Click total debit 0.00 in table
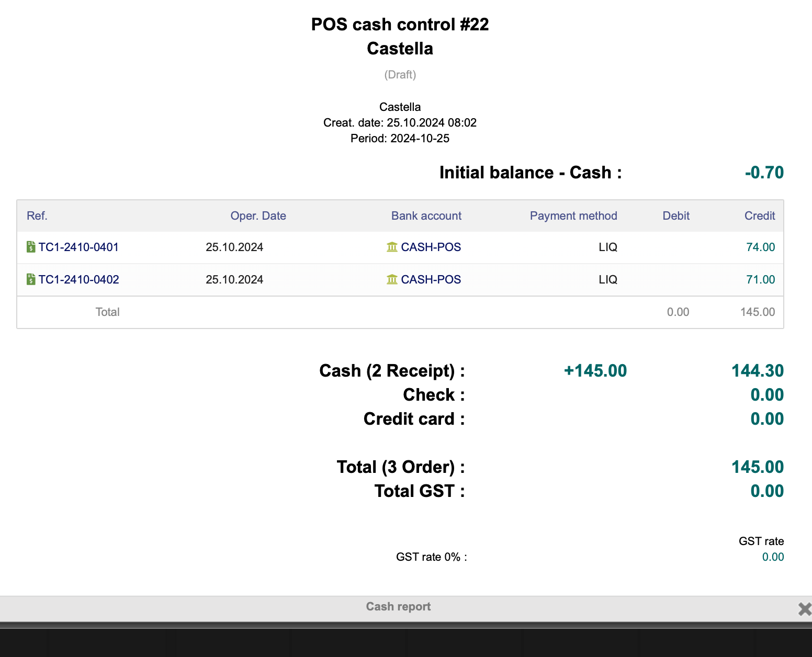Image resolution: width=812 pixels, height=657 pixels. tap(678, 312)
